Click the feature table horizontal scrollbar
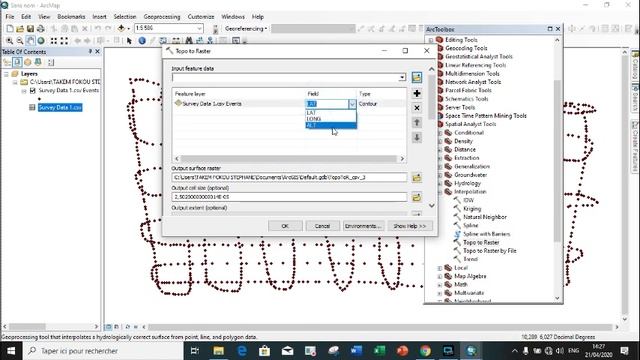The image size is (640, 360). coord(289,158)
